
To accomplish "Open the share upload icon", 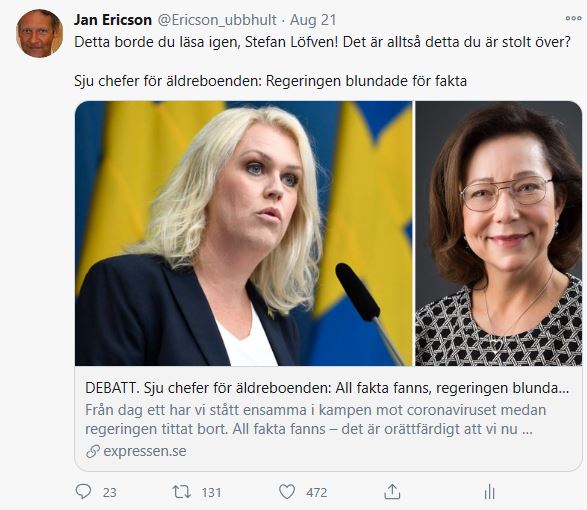I will pos(392,491).
